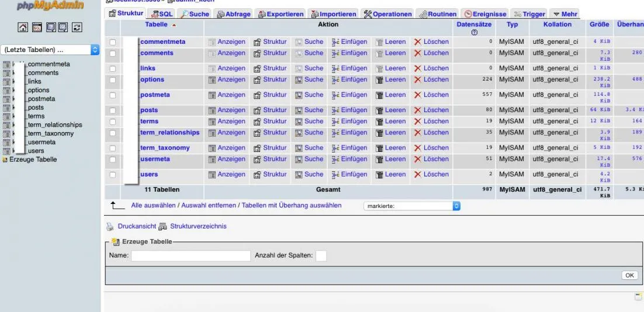Viewport: 644px width, 312px height.
Task: Click the Auswahl entfernen link
Action: point(209,206)
